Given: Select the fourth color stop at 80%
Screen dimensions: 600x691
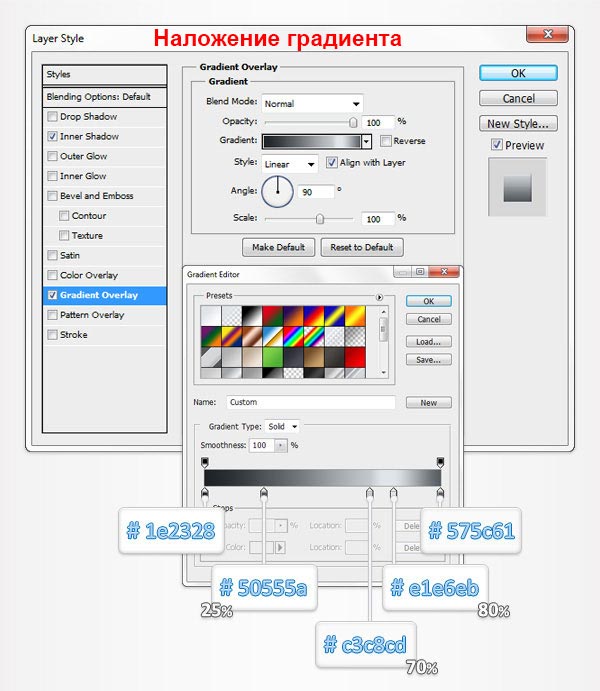Looking at the screenshot, I should [393, 493].
